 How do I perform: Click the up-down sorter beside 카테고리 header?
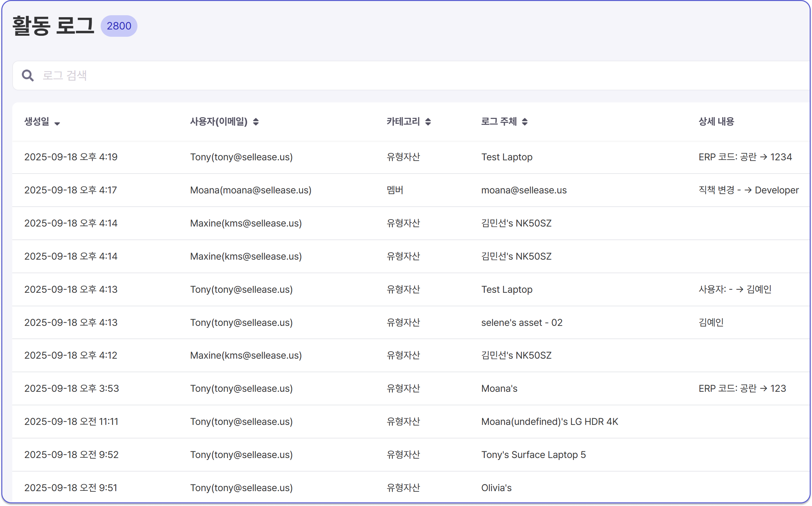click(429, 122)
